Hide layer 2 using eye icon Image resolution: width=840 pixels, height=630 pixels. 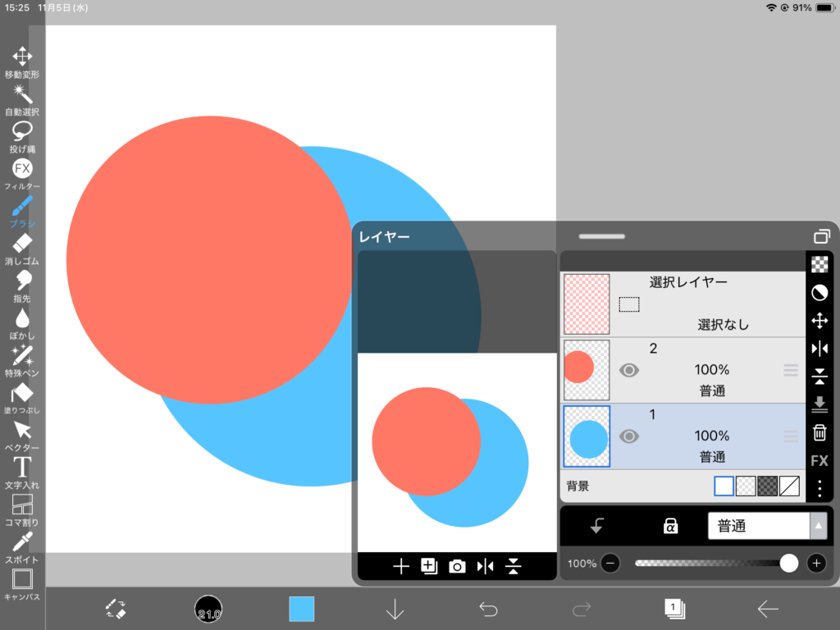pyautogui.click(x=629, y=371)
